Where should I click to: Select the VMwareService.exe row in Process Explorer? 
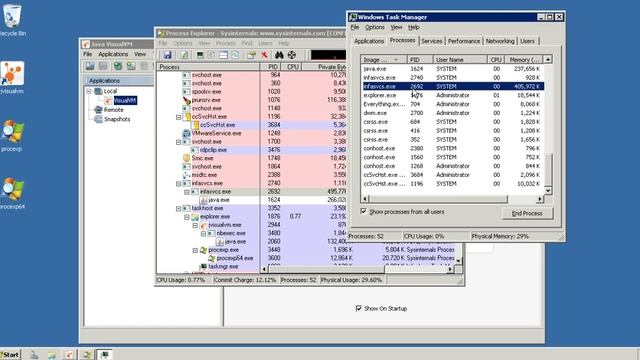pyautogui.click(x=216, y=133)
